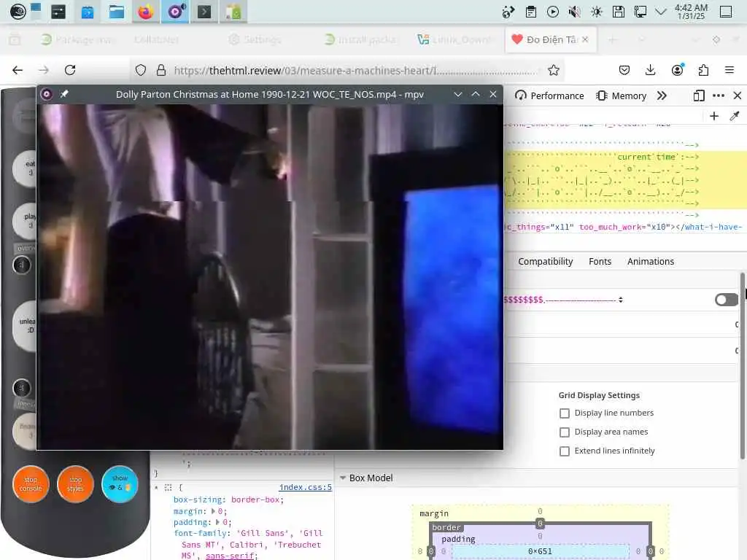
Task: Switch to Firefox in the taskbar
Action: 146,12
